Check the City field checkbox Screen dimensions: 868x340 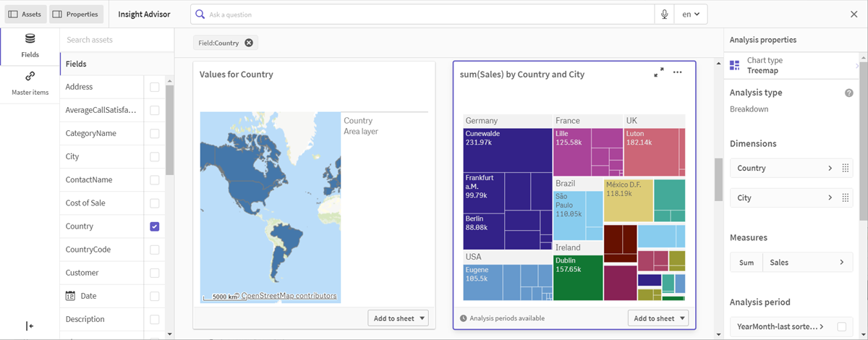tap(155, 157)
